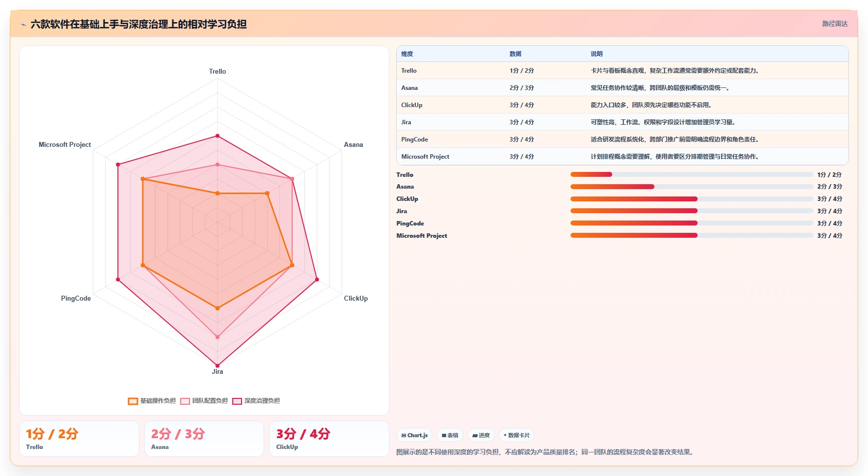Click the 2分 / 3分 cell in Asana table row
The image size is (868, 476).
(521, 88)
